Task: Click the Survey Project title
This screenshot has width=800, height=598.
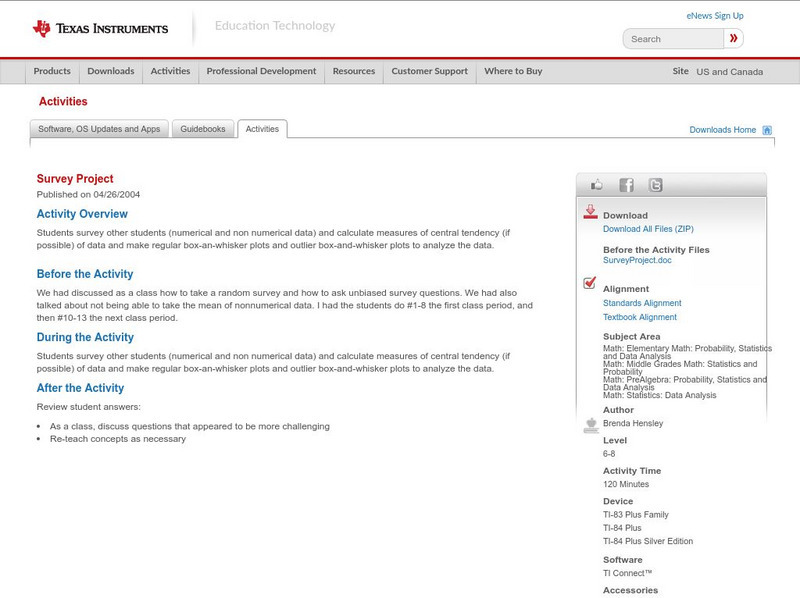Action: [75, 179]
